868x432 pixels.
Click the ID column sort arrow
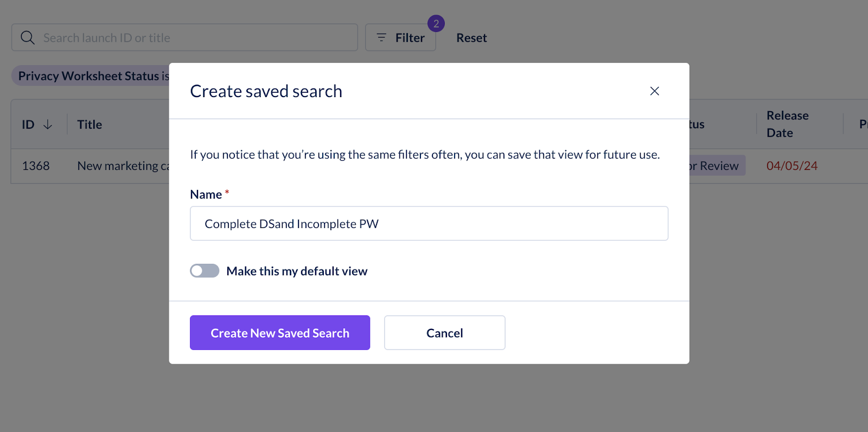pos(48,125)
